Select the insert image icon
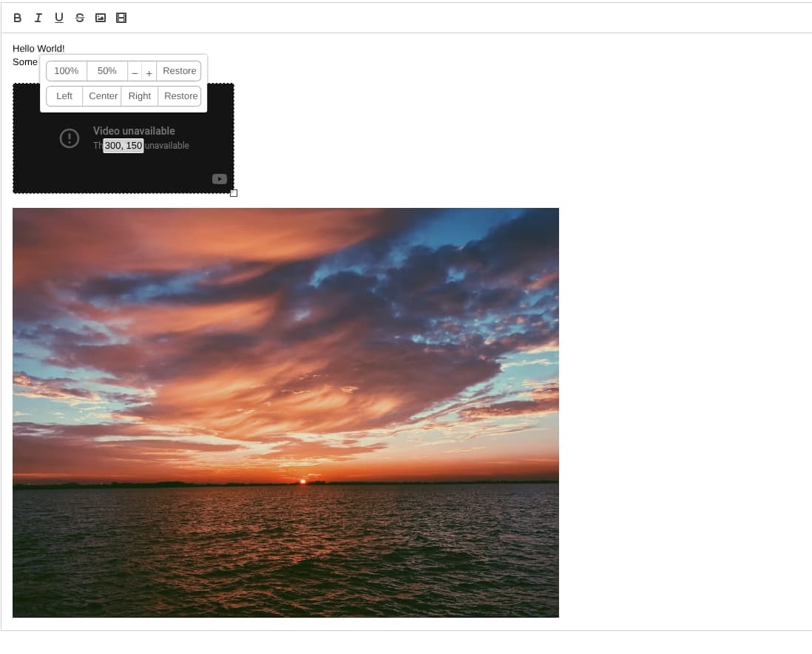This screenshot has width=812, height=654. 100,17
